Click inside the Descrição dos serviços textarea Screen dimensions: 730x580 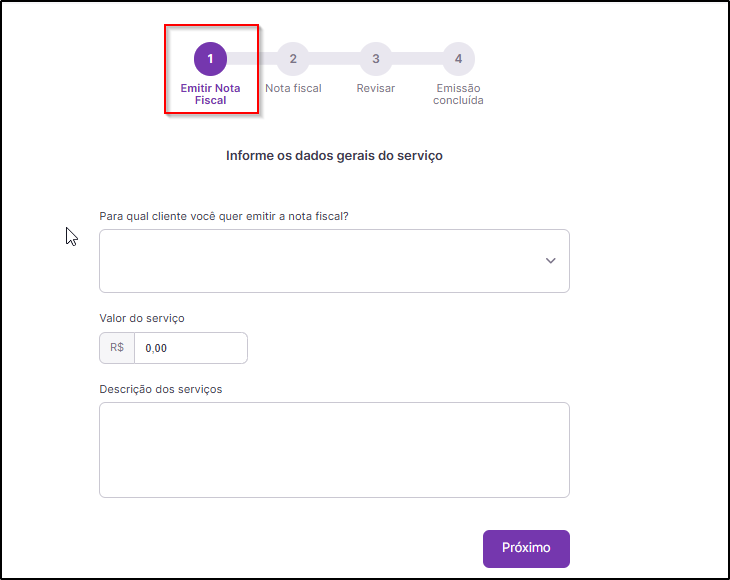334,450
